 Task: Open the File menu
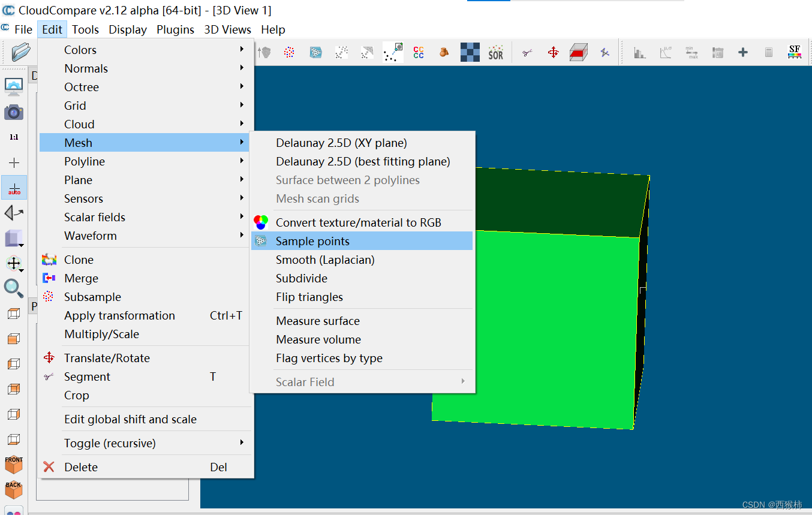[x=23, y=29]
